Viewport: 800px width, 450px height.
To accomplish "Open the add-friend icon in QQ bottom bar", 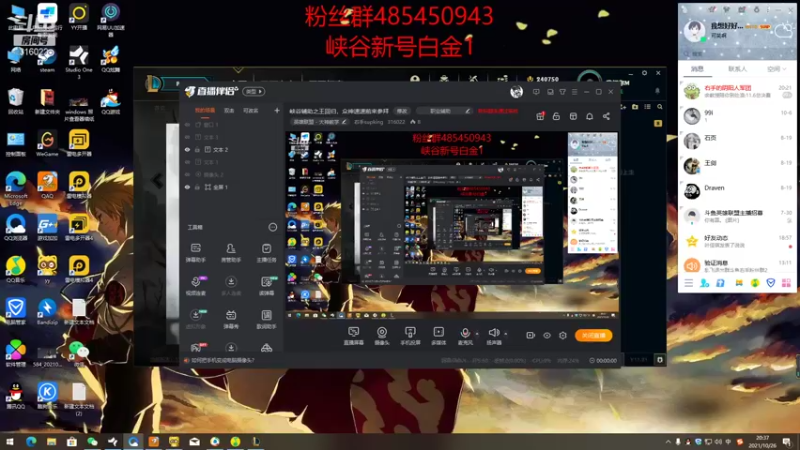I will 705,283.
